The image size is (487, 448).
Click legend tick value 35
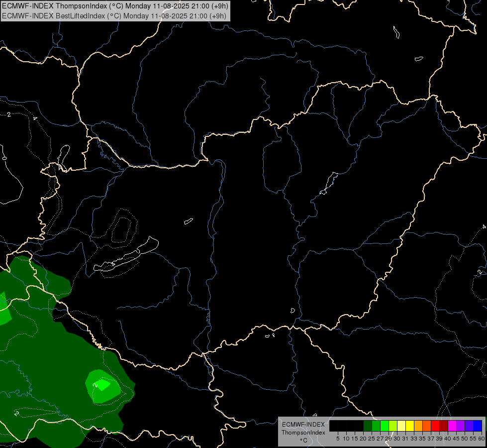click(x=422, y=439)
